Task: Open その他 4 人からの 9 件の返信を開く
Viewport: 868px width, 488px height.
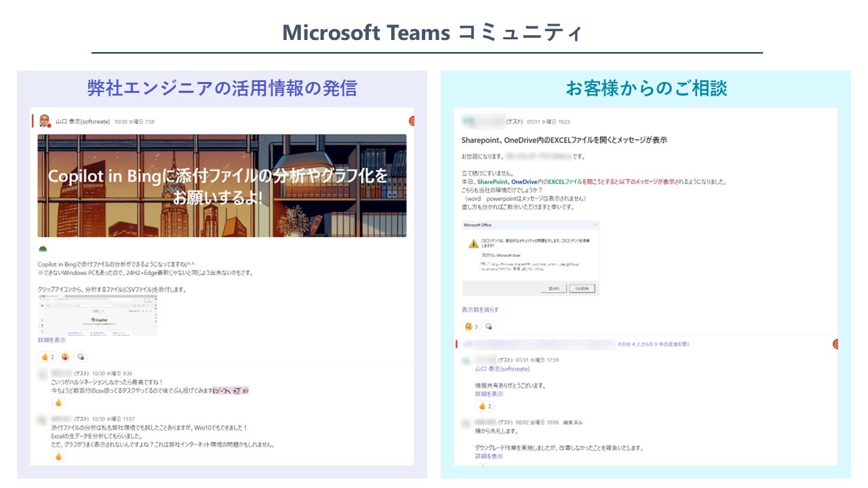Action: (x=654, y=344)
